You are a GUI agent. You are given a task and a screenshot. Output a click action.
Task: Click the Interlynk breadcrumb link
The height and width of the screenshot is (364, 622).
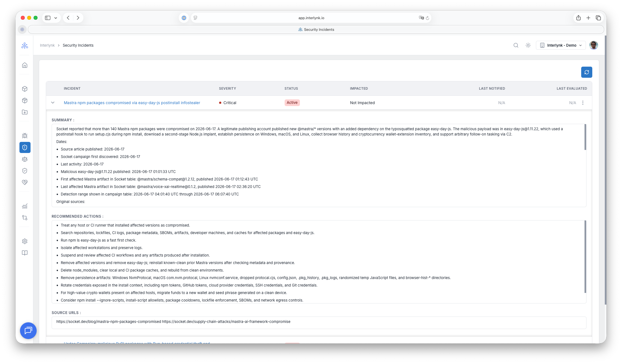tap(47, 45)
